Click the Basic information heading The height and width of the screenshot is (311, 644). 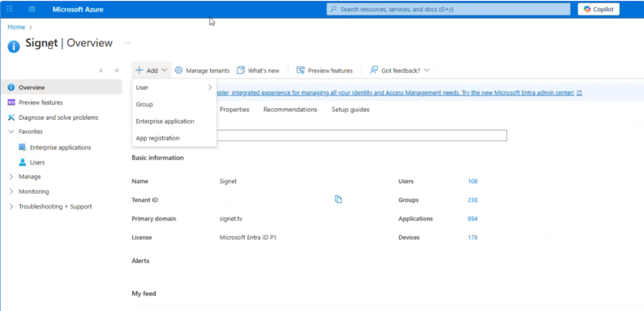[158, 158]
